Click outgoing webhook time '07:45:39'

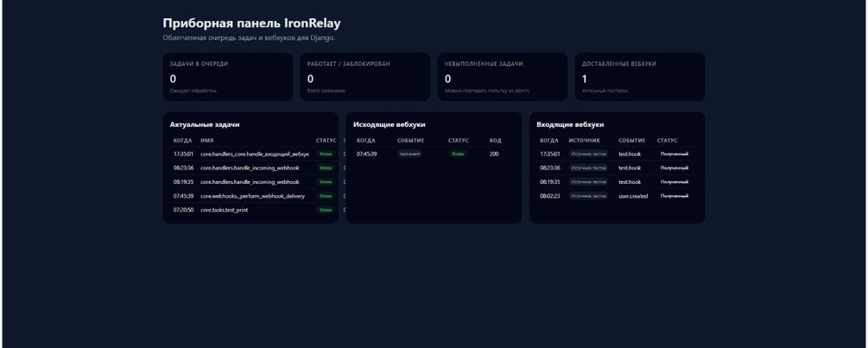[366, 154]
